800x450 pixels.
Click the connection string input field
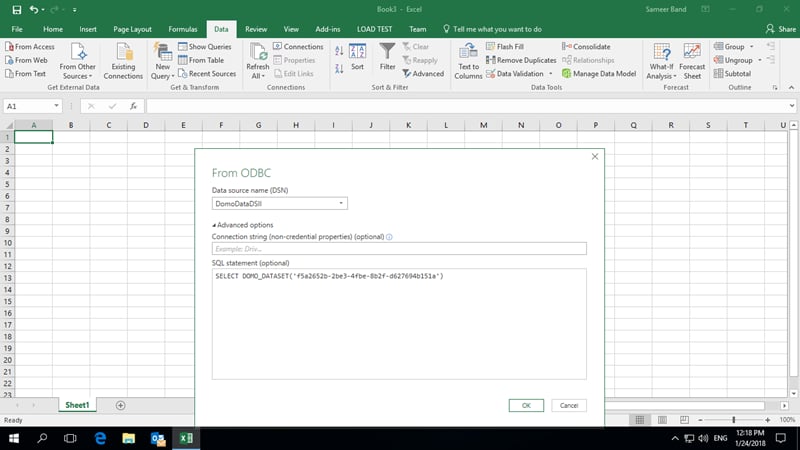[399, 249]
